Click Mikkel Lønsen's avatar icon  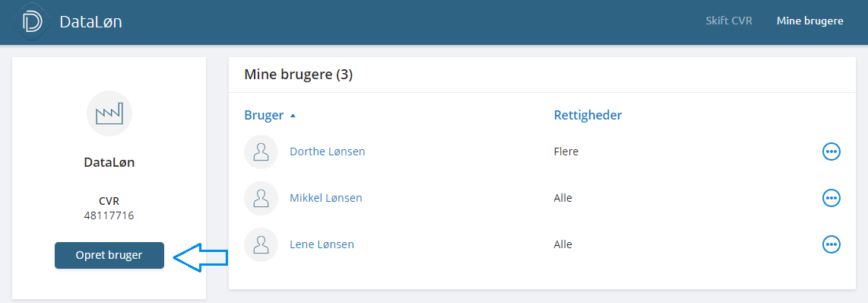click(261, 198)
